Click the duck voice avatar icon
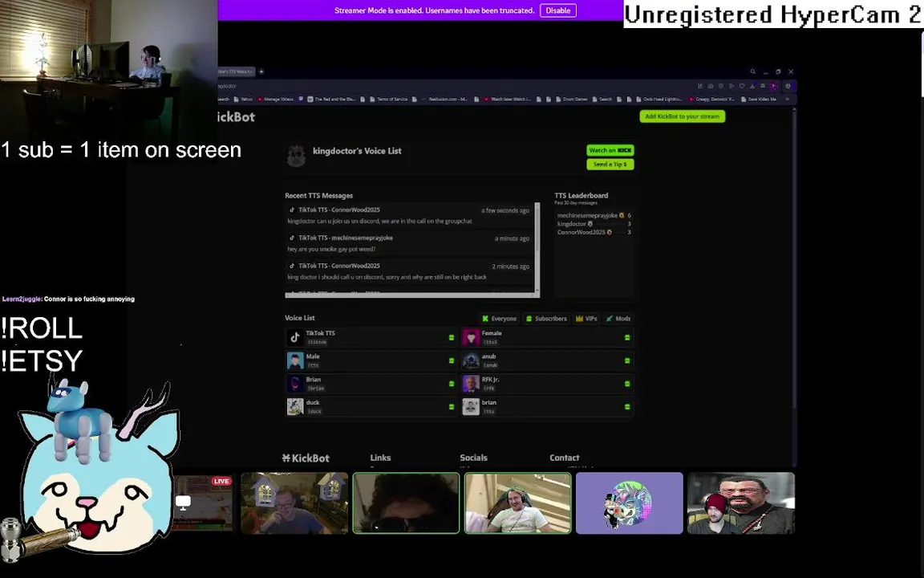The height and width of the screenshot is (578, 924). click(x=294, y=407)
